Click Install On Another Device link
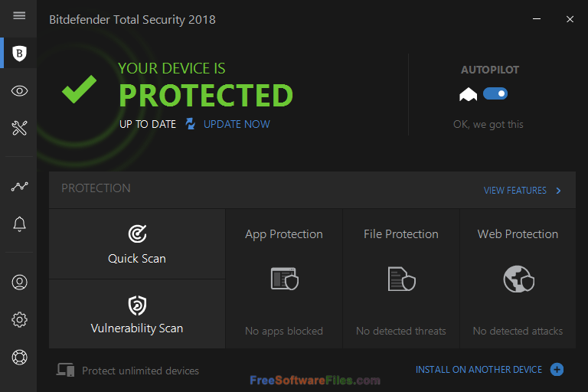The image size is (588, 392). tap(479, 370)
